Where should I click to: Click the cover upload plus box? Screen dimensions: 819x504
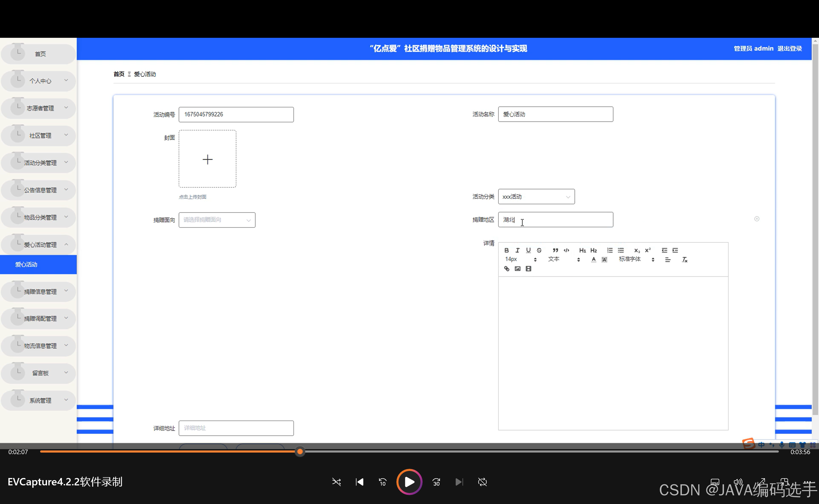tap(207, 159)
